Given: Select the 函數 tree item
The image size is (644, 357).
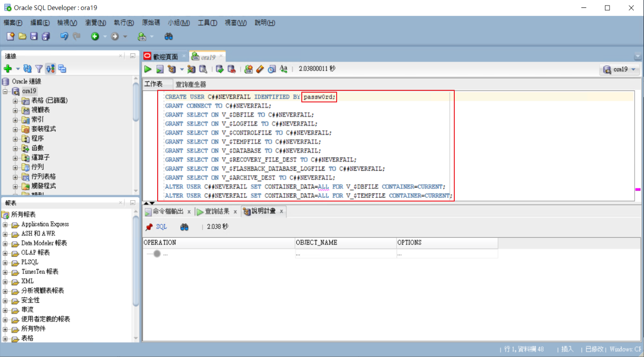Looking at the screenshot, I should click(x=38, y=148).
